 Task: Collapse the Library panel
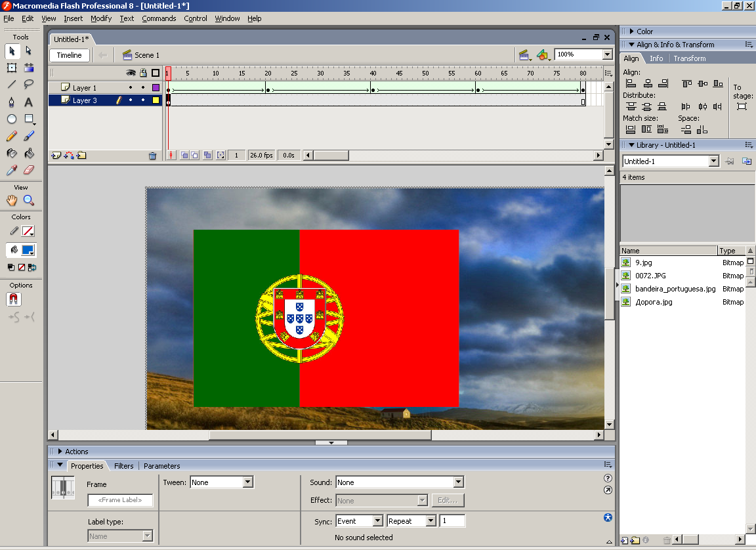[x=631, y=145]
